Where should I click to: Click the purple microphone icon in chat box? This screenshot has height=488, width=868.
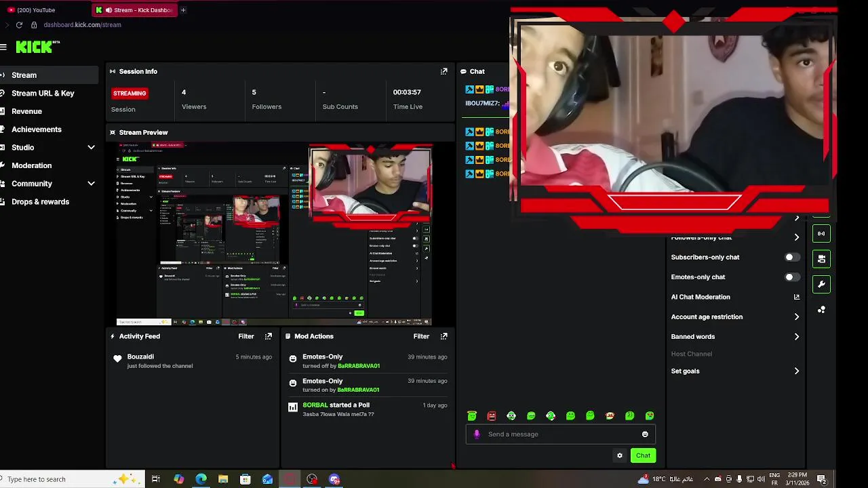click(477, 434)
